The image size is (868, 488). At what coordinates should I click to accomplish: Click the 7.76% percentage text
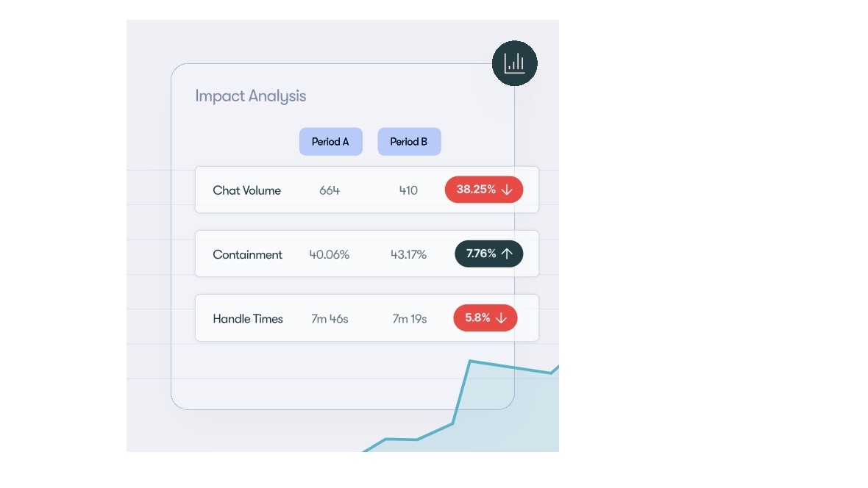481,254
